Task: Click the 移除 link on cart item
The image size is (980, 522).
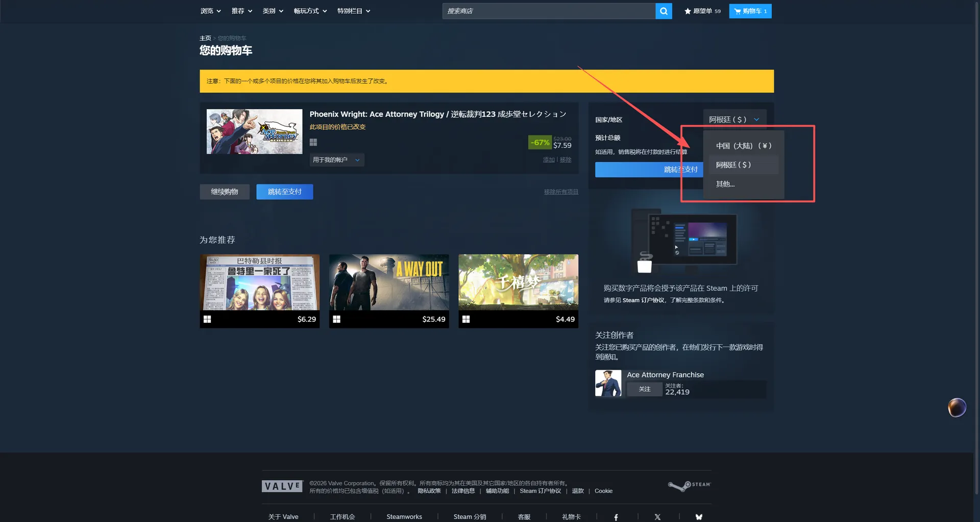Action: point(566,160)
